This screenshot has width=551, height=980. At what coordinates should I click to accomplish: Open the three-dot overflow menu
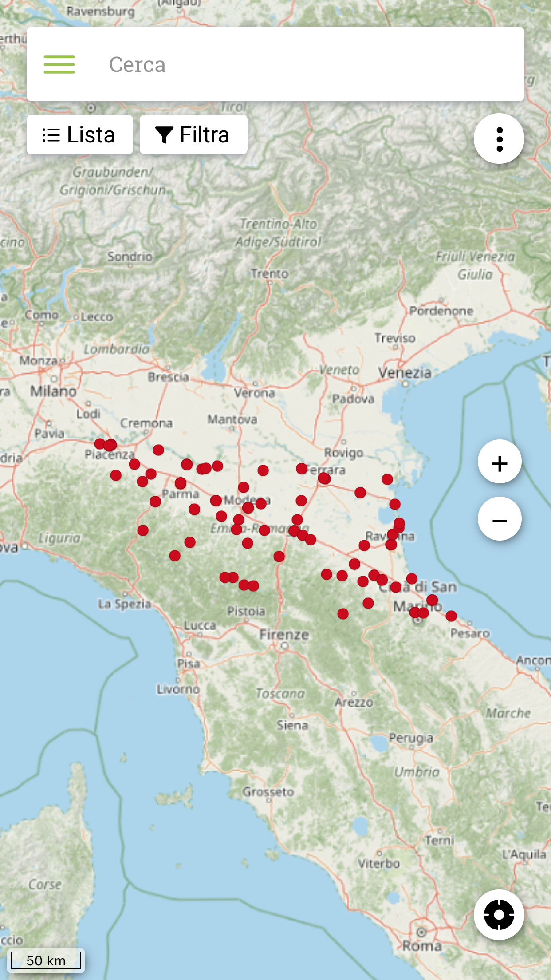click(x=499, y=139)
